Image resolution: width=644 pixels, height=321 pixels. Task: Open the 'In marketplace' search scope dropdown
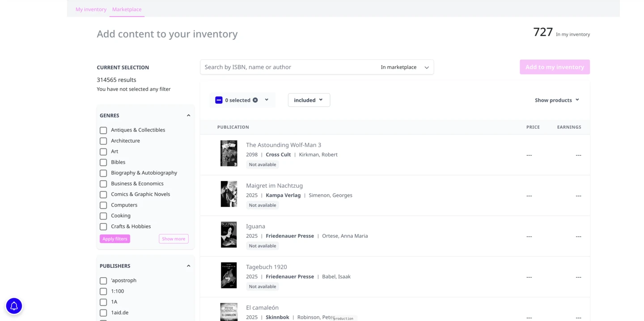tap(405, 67)
